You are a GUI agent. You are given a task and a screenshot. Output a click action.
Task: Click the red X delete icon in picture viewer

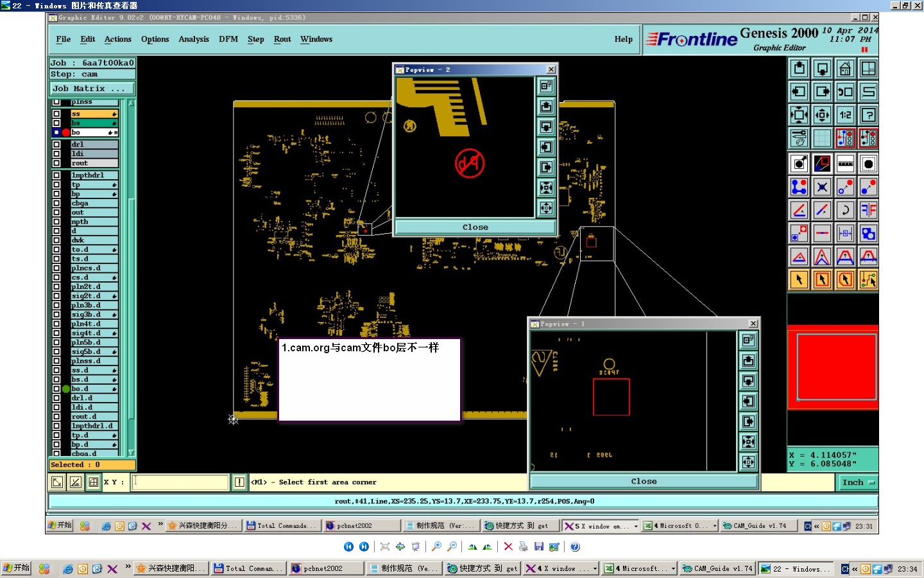[508, 547]
